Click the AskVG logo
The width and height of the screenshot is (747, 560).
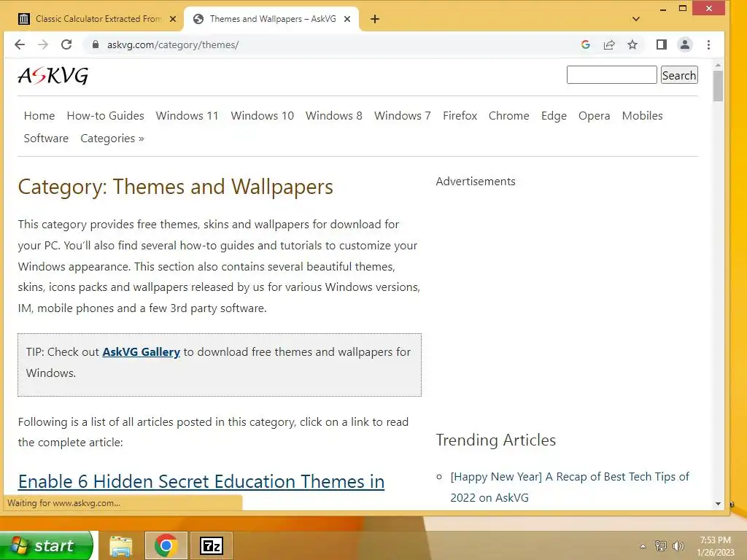(53, 75)
